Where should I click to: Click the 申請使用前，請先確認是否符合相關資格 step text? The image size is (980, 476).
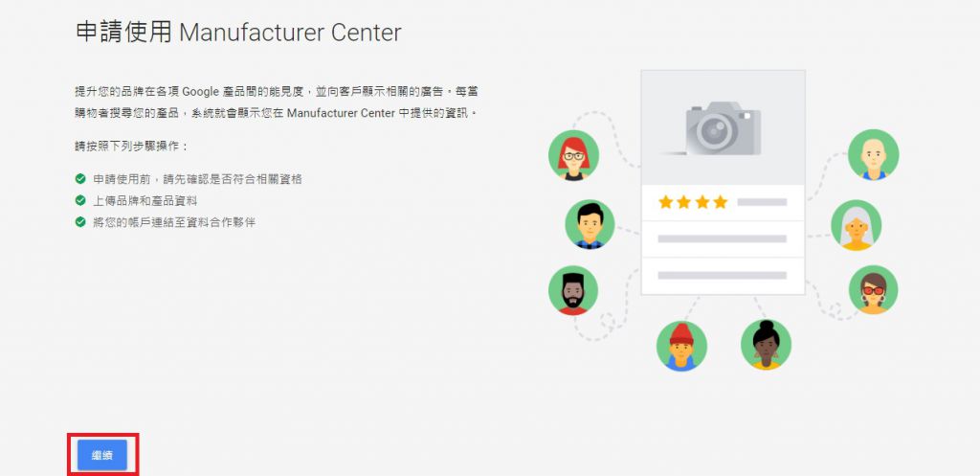pyautogui.click(x=197, y=179)
